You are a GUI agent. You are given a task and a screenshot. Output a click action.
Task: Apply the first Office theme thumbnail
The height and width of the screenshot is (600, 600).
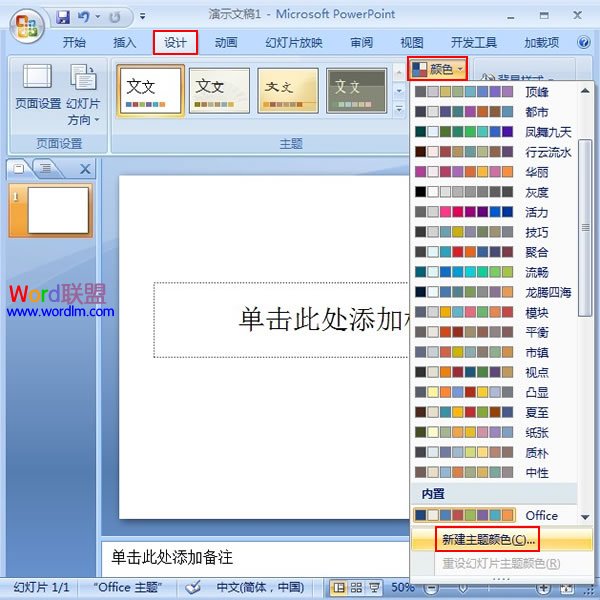(150, 90)
